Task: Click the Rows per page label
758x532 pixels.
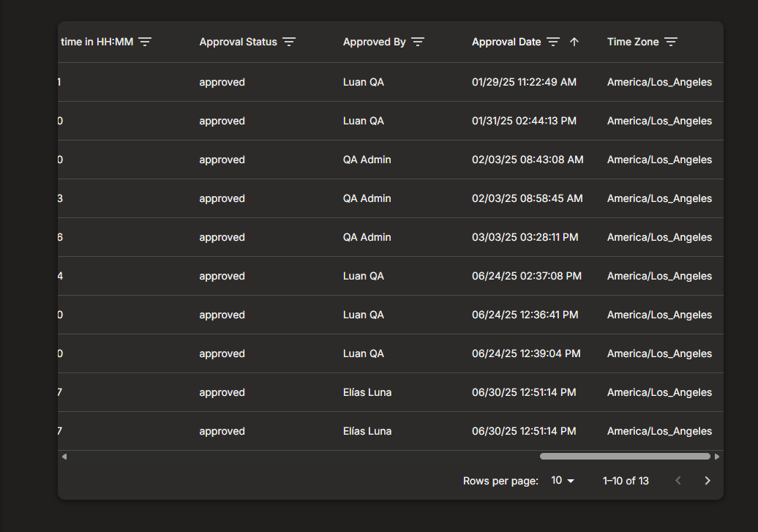Action: coord(500,481)
